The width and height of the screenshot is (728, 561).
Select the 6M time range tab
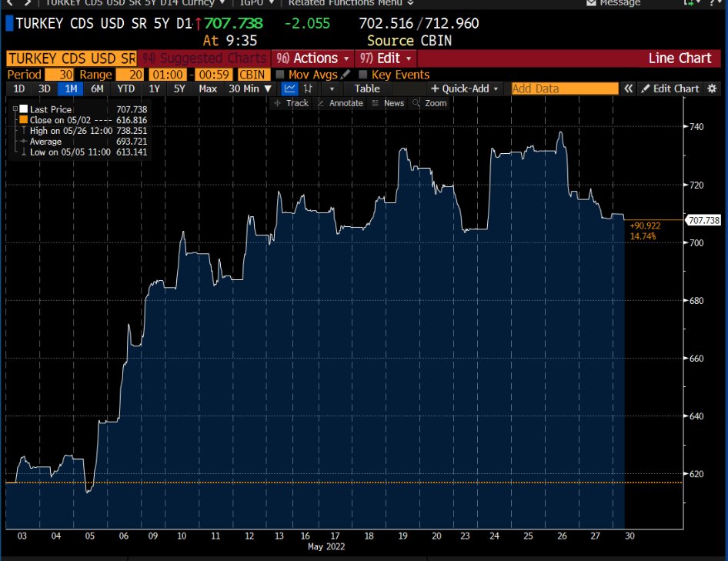click(97, 88)
